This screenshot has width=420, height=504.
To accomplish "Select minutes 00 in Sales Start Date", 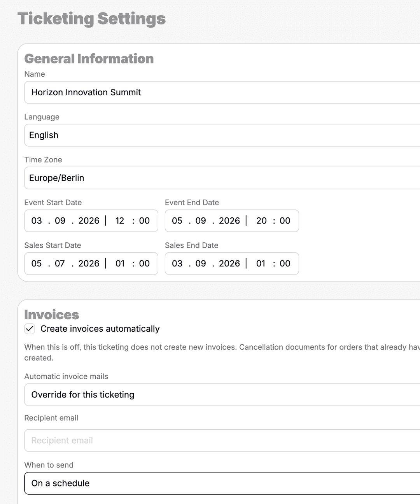I will [x=144, y=264].
